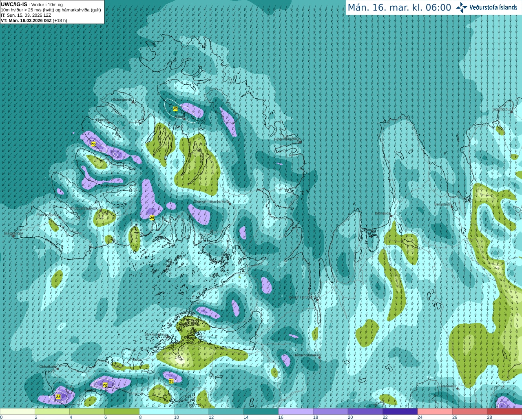Click the '8' value on the legend scale
This screenshot has height=420, width=522.
coord(140,417)
